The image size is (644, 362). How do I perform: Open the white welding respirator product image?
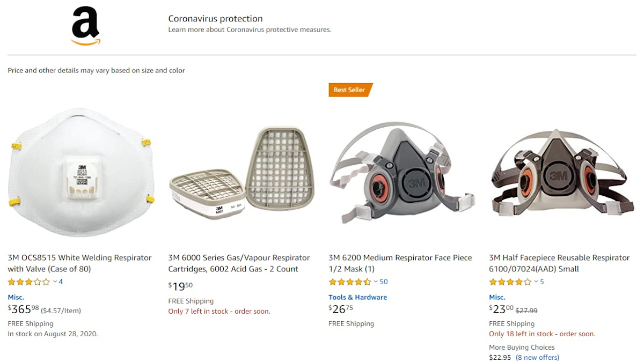[x=81, y=172]
